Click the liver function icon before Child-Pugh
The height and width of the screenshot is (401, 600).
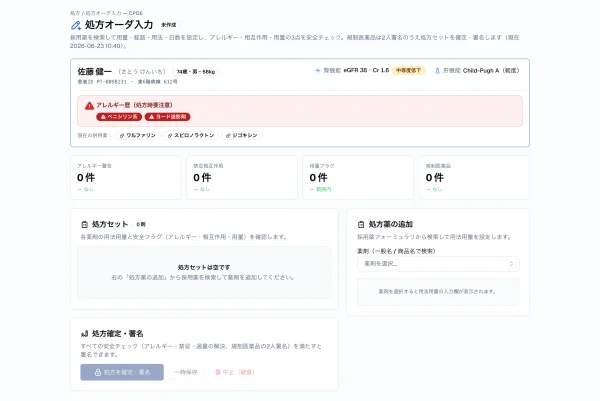[437, 70]
